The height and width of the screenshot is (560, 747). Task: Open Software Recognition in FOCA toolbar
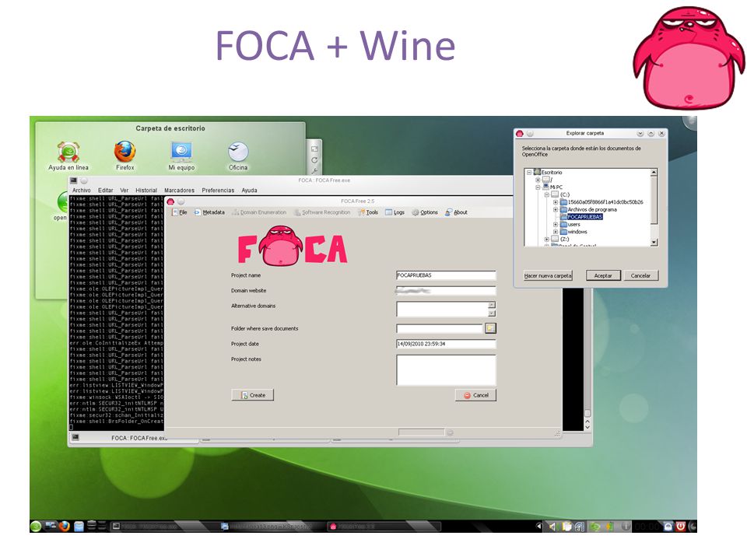pos(322,212)
